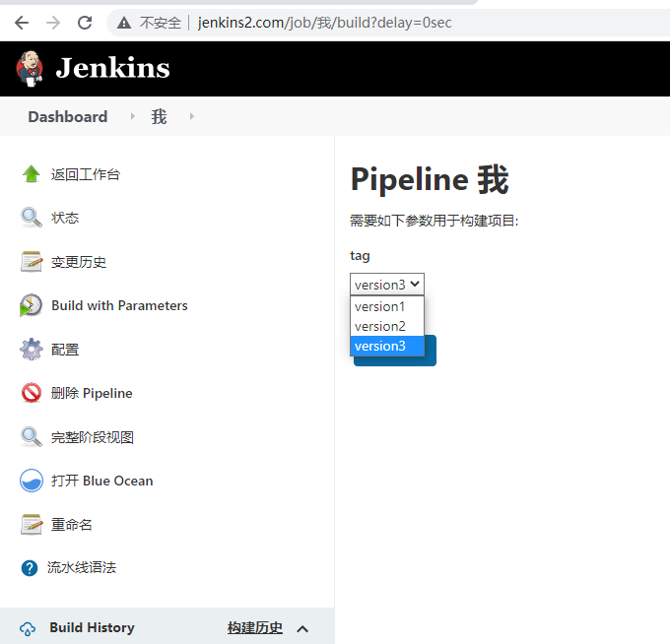Open the 完整阶段视图 link
The width and height of the screenshot is (670, 644).
(x=93, y=437)
